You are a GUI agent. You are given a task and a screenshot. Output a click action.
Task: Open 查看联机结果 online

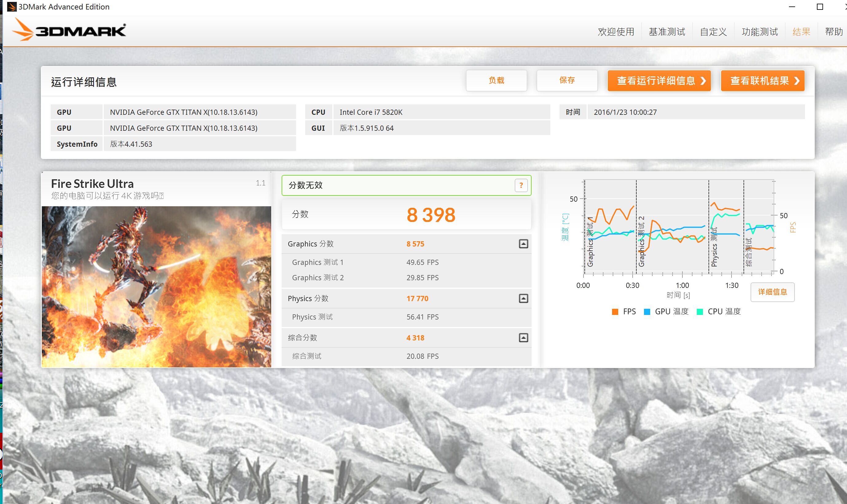coord(763,80)
